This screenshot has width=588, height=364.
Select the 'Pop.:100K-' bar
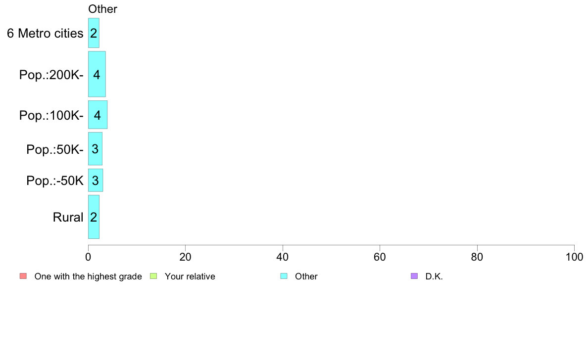pyautogui.click(x=98, y=115)
